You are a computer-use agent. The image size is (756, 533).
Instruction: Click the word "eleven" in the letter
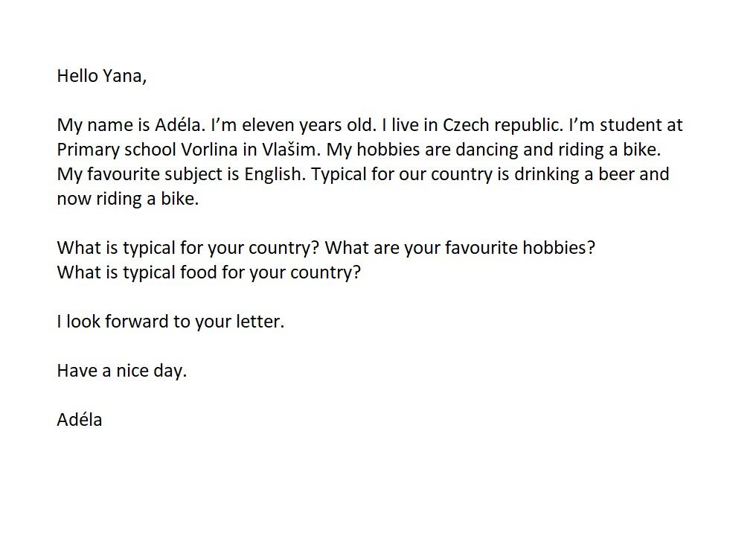(268, 125)
